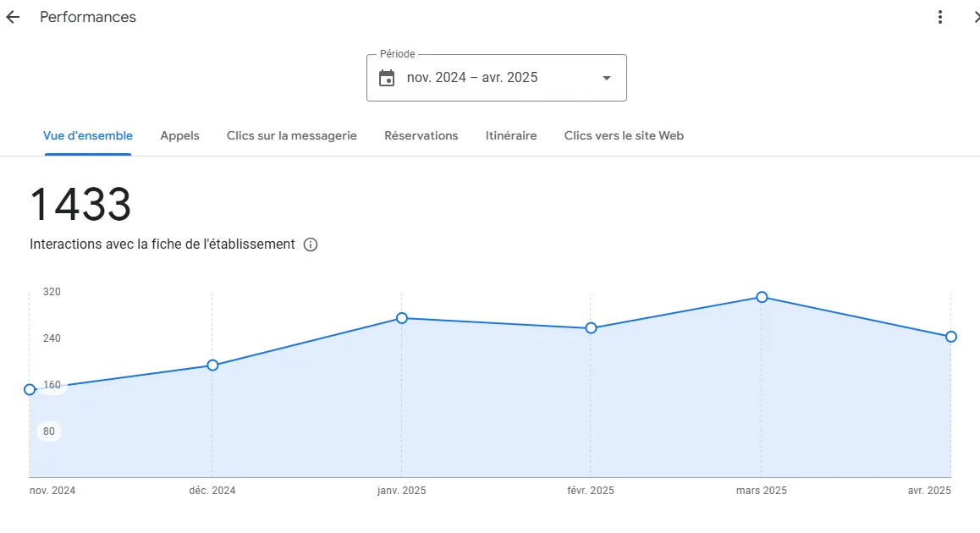Viewport: 980px width, 533px height.
Task: Open the Clics sur la messagerie tab
Action: tap(291, 135)
